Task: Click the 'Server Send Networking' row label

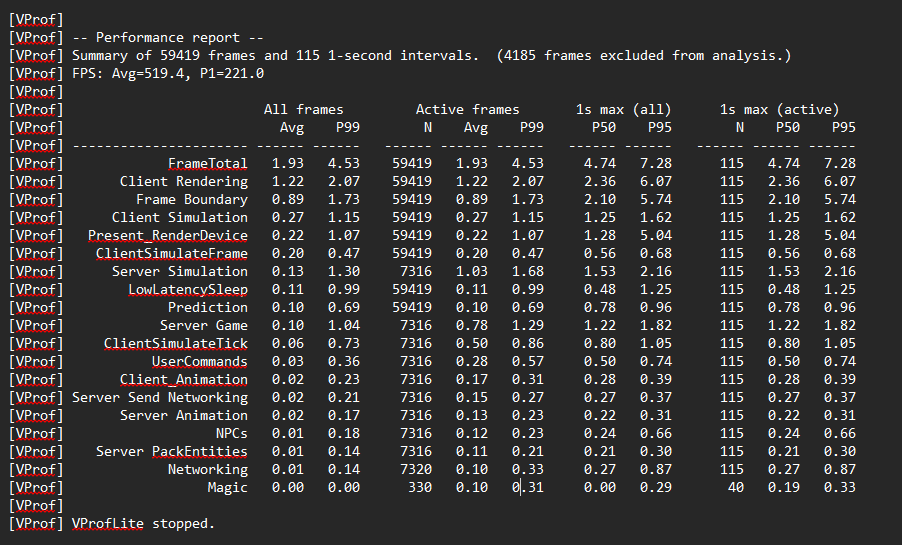Action: (160, 397)
